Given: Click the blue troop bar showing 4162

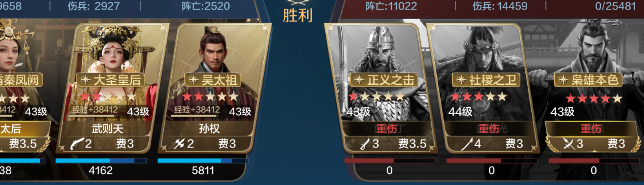Looking at the screenshot, I should [x=101, y=161].
